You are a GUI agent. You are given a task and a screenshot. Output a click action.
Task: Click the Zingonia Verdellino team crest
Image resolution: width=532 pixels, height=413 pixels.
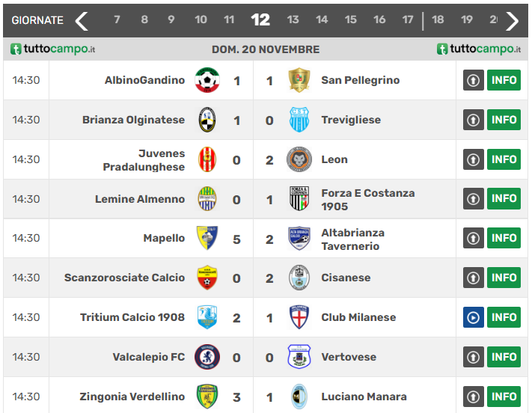coord(207,397)
